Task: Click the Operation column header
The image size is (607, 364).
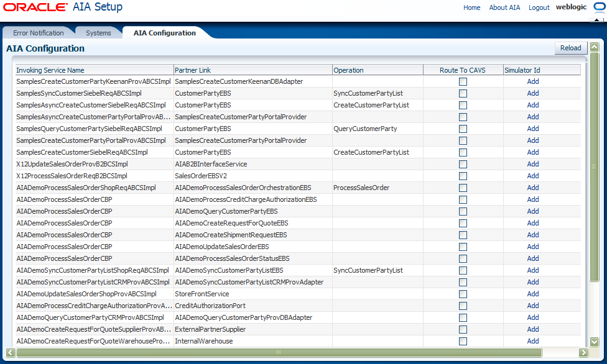Action: [x=378, y=70]
